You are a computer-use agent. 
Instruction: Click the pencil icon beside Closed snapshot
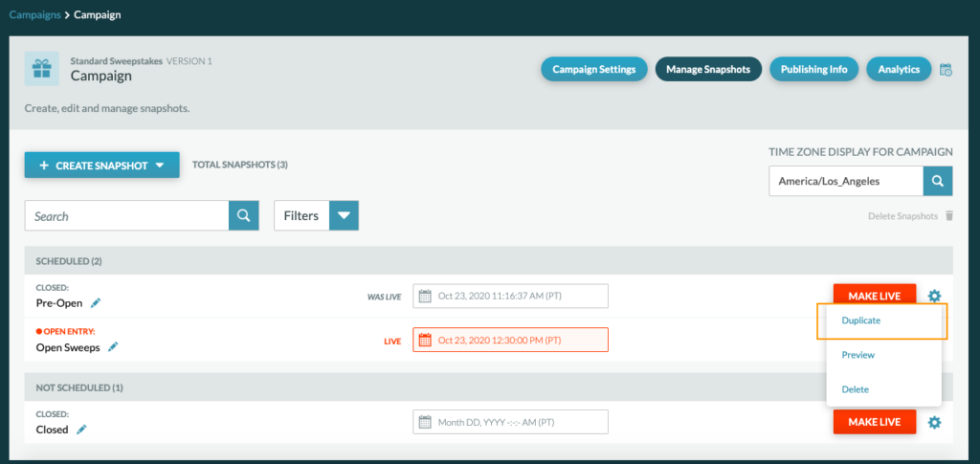coord(81,430)
